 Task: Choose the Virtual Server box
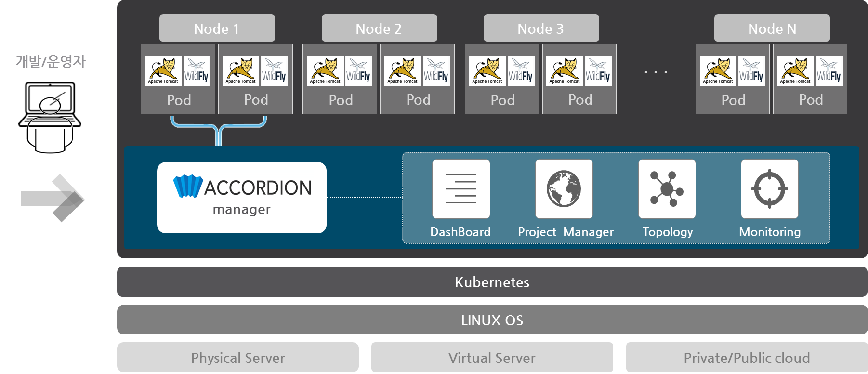[492, 357]
